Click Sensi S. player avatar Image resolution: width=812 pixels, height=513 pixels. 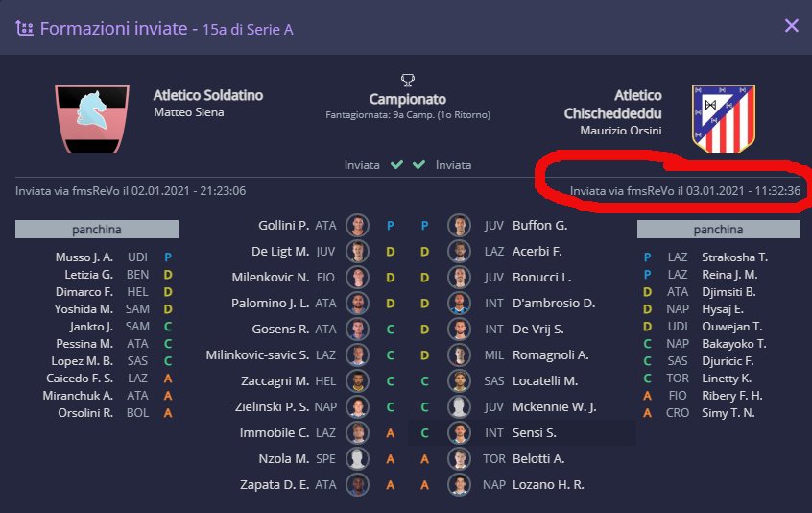click(x=459, y=433)
